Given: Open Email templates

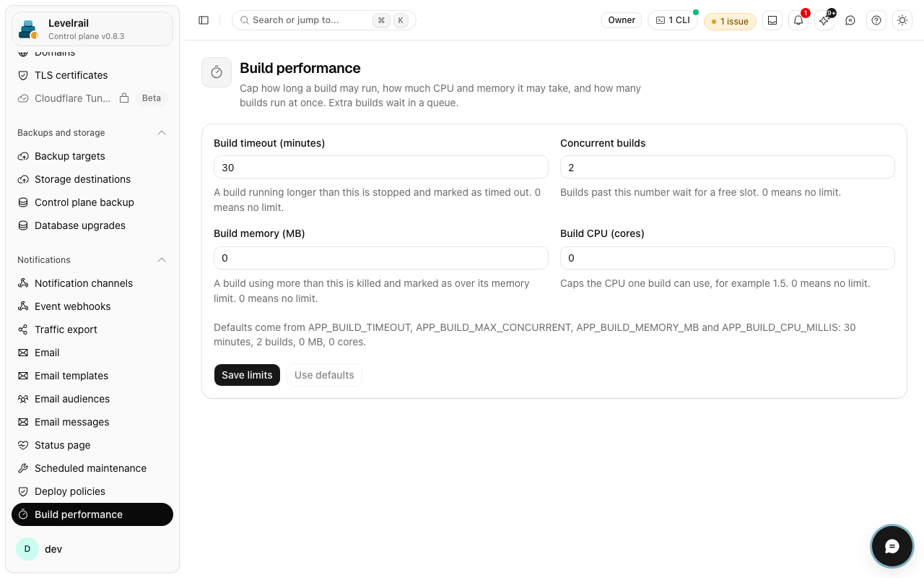Looking at the screenshot, I should point(92,376).
